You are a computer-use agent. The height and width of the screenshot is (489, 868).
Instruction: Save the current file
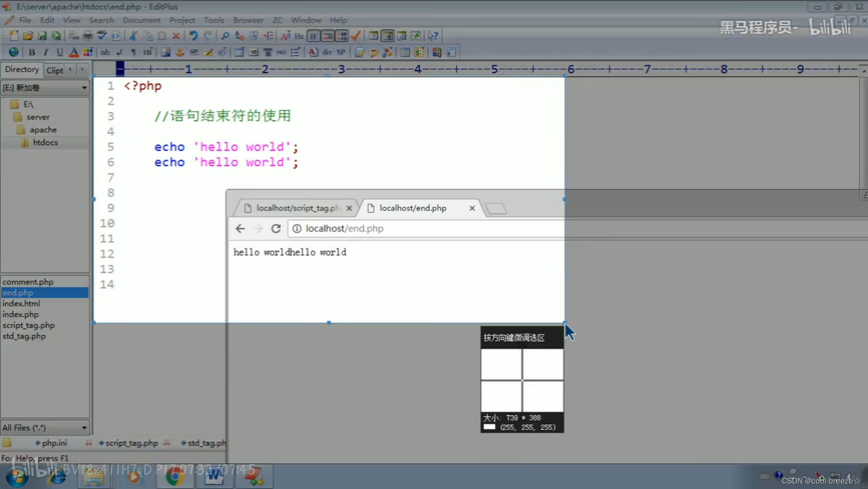click(x=42, y=36)
